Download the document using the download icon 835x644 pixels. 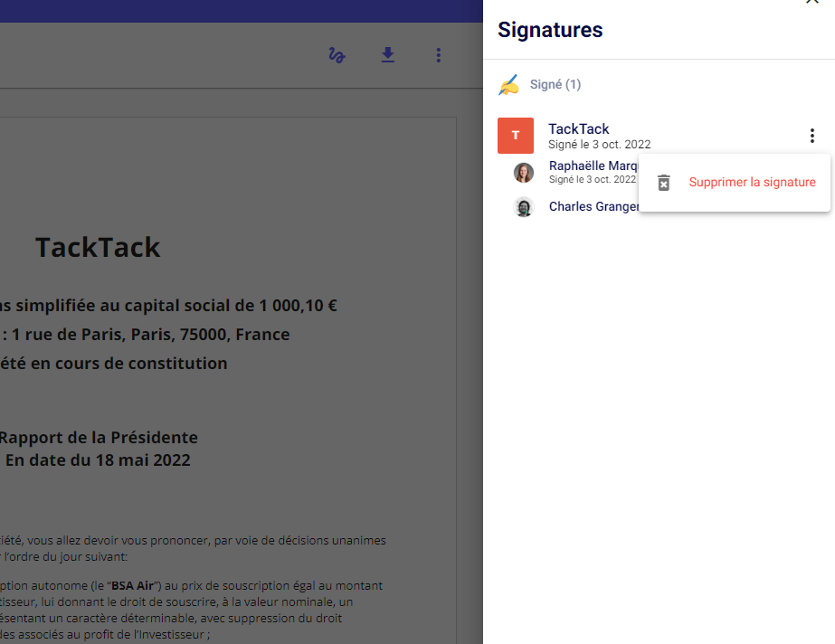click(x=387, y=56)
